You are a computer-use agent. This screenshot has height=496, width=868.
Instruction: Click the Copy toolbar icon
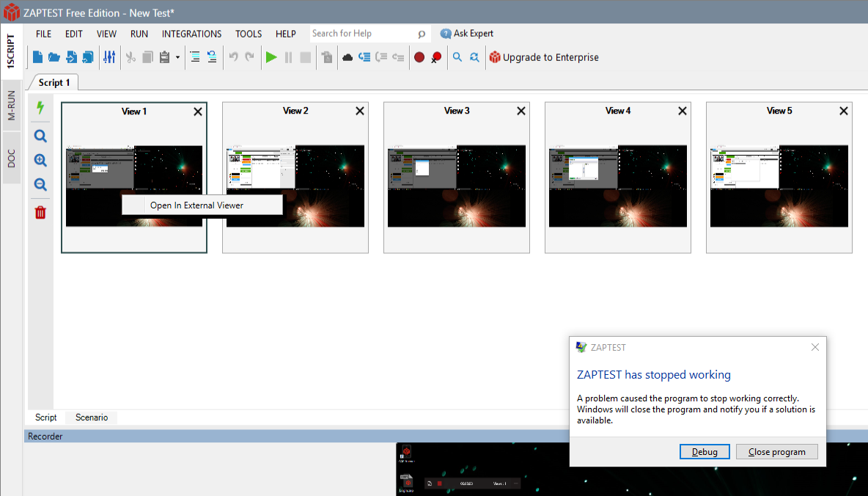pyautogui.click(x=147, y=57)
